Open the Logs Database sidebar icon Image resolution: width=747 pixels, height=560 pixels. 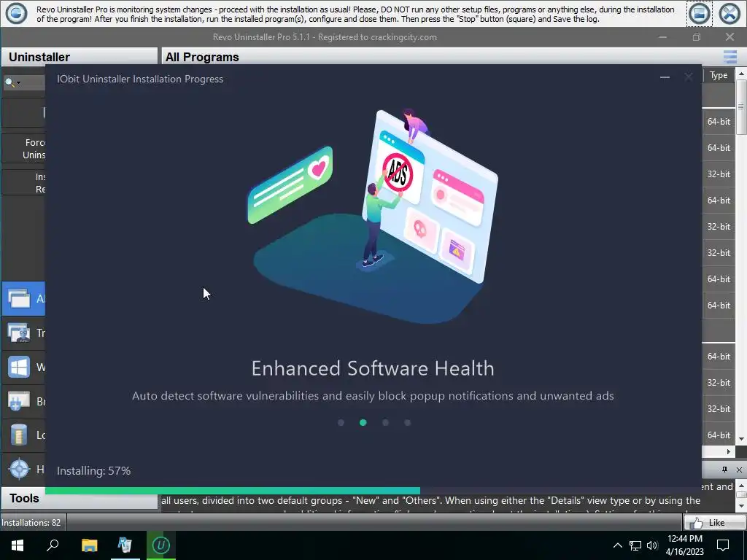point(19,435)
